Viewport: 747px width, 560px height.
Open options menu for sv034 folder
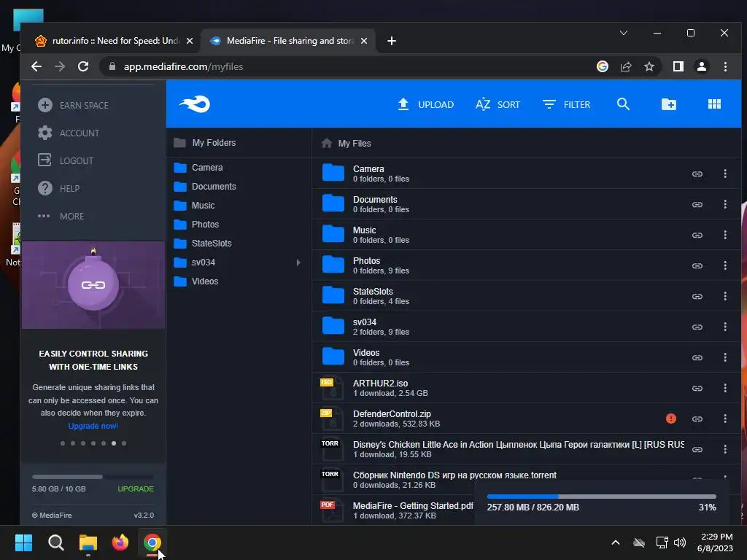pyautogui.click(x=725, y=327)
